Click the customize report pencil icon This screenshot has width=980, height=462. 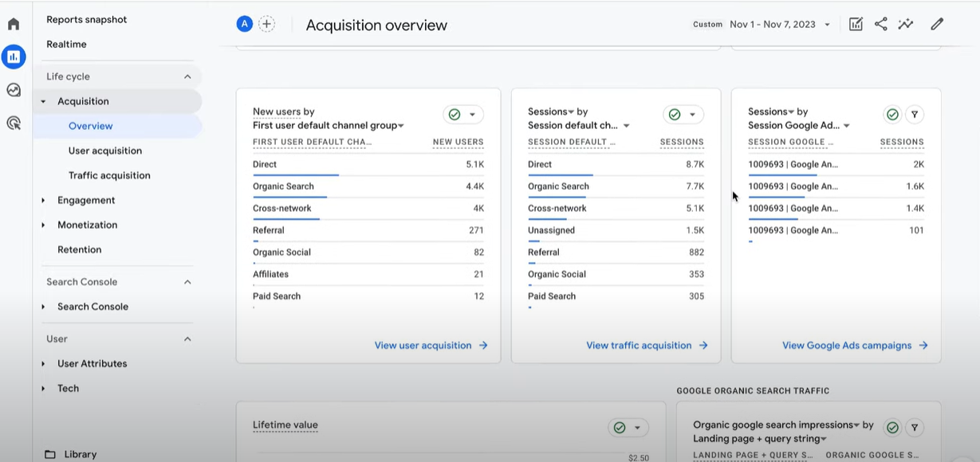(937, 24)
